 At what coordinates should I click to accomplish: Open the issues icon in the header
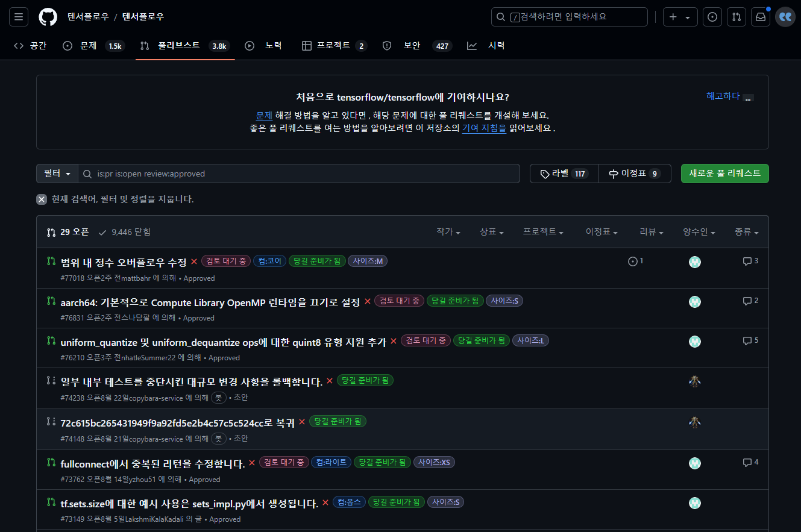click(x=712, y=17)
